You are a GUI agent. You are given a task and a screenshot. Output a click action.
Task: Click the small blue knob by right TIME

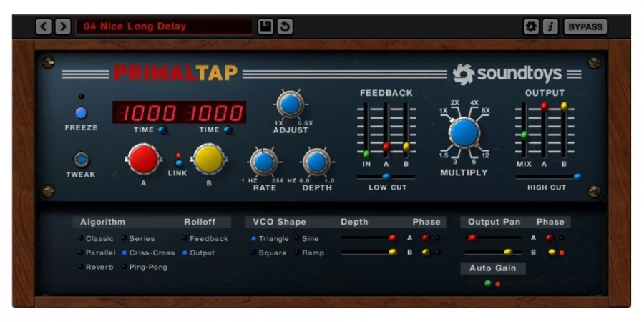coord(228,130)
